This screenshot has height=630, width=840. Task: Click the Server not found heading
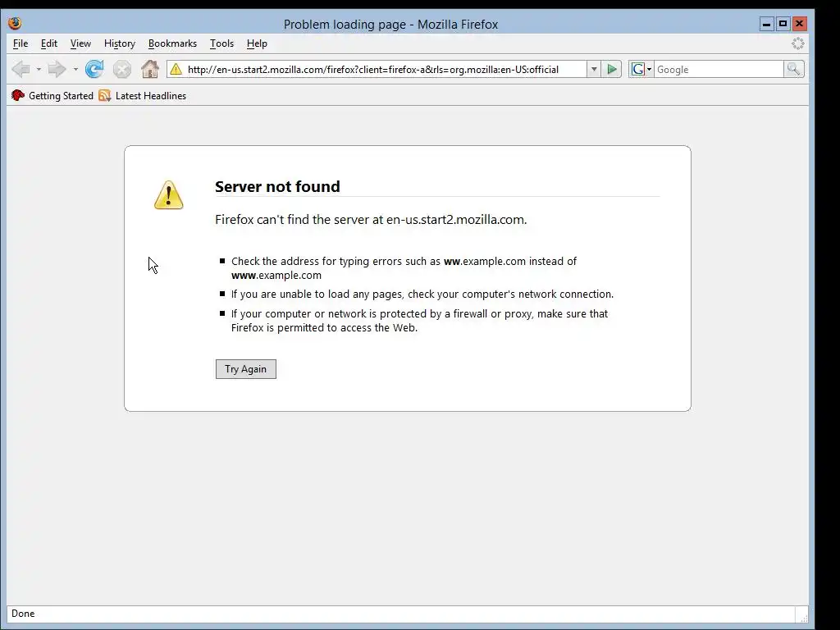(x=277, y=186)
